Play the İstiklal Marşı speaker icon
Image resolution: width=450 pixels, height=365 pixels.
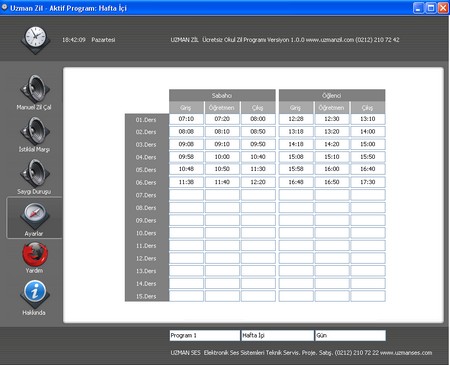tap(35, 131)
